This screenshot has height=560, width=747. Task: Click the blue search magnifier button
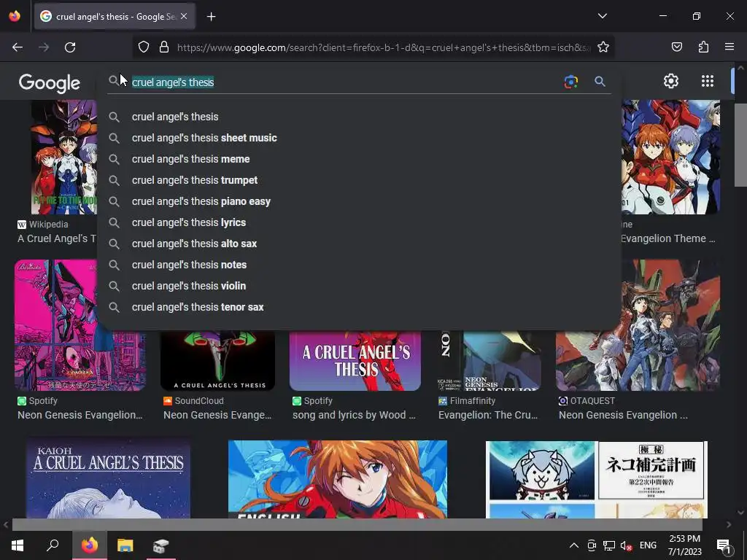[600, 82]
